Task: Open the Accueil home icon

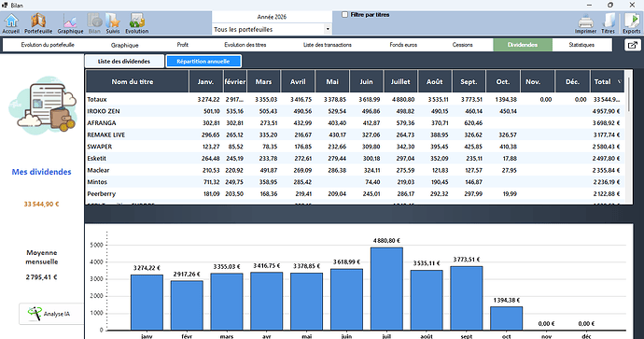Action: pyautogui.click(x=11, y=23)
